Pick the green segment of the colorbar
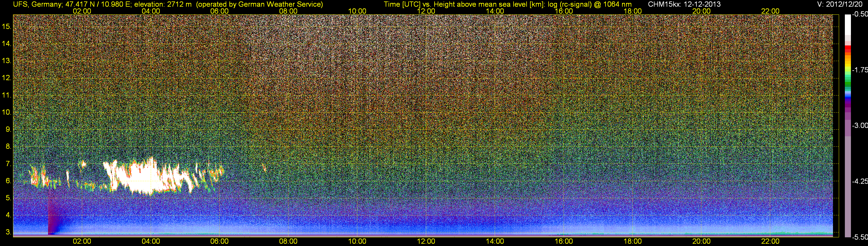Screen dimensions: 868x246 848,84
